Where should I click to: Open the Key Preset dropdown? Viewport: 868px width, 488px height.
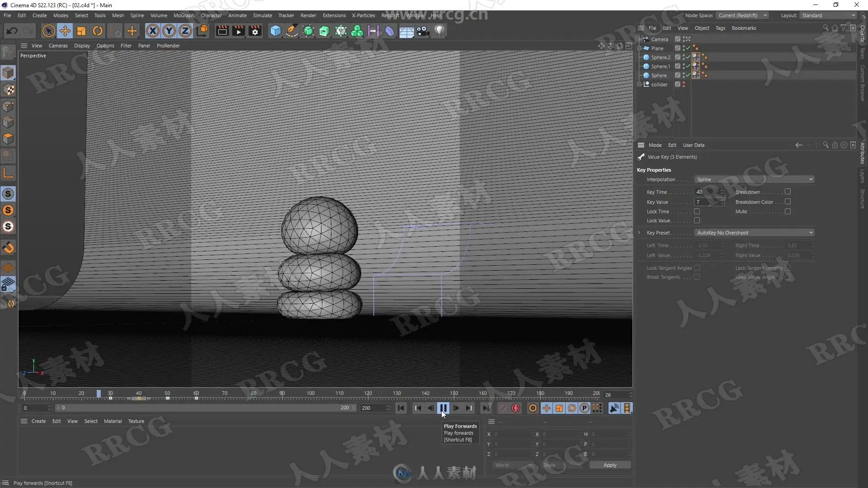754,233
